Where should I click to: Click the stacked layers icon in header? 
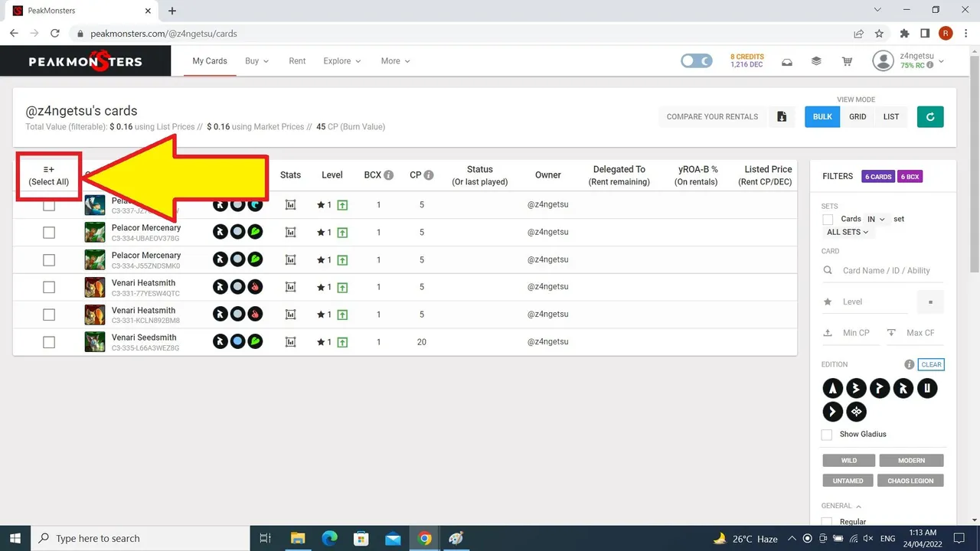click(x=816, y=61)
